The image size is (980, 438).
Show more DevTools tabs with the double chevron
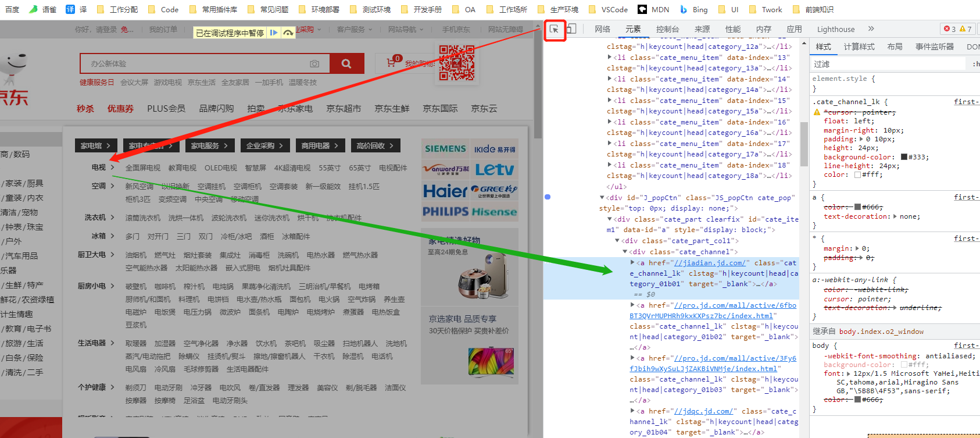[x=871, y=29]
